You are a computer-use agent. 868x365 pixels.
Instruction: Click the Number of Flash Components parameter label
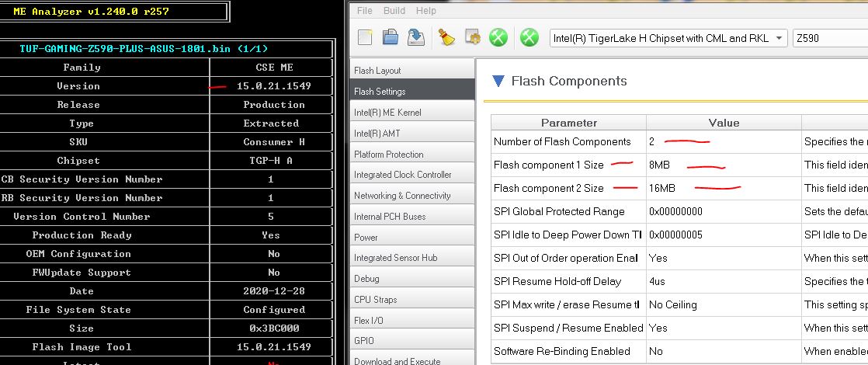coord(562,142)
